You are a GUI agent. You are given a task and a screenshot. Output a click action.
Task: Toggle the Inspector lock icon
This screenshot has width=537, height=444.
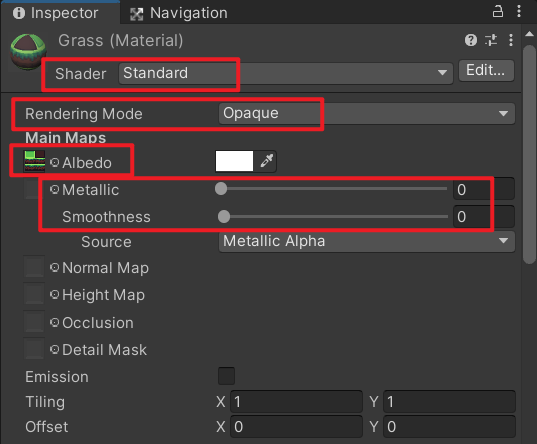coord(498,12)
